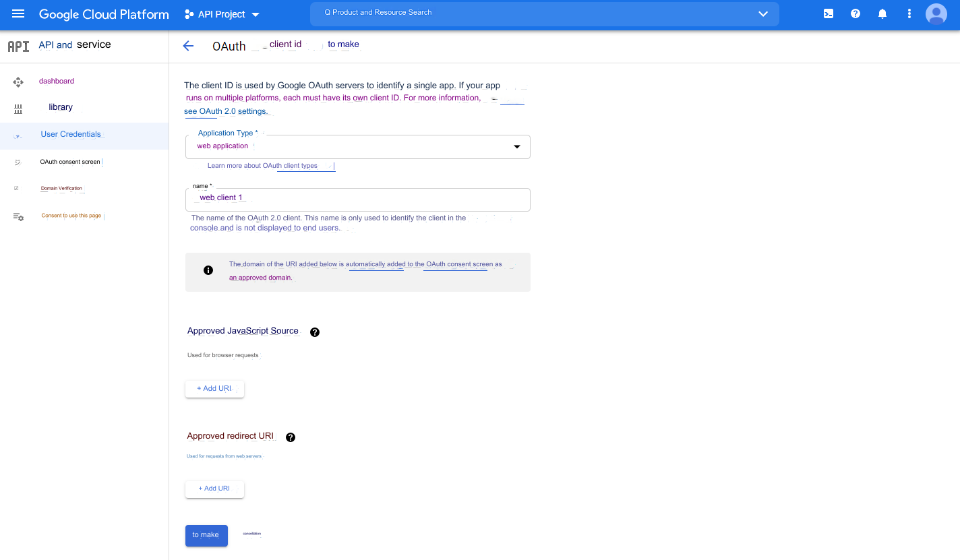Image resolution: width=960 pixels, height=560 pixels.
Task: Open the help question mark icon in the top bar
Action: pyautogui.click(x=856, y=13)
